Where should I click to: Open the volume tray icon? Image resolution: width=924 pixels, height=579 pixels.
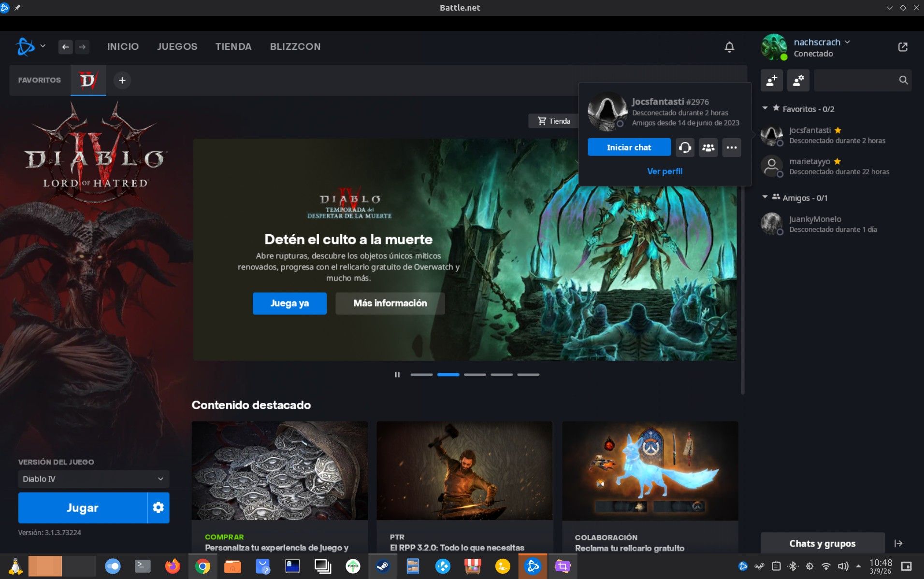click(x=843, y=566)
